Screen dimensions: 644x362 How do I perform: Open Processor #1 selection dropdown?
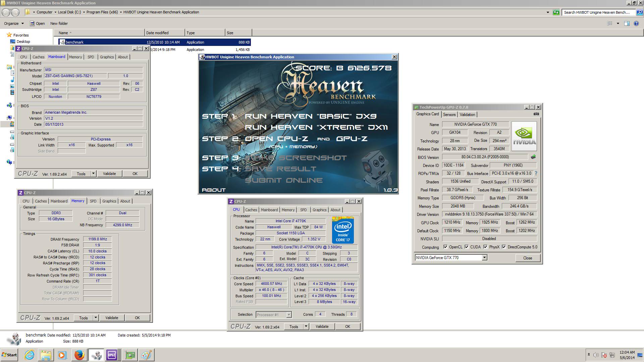(289, 315)
